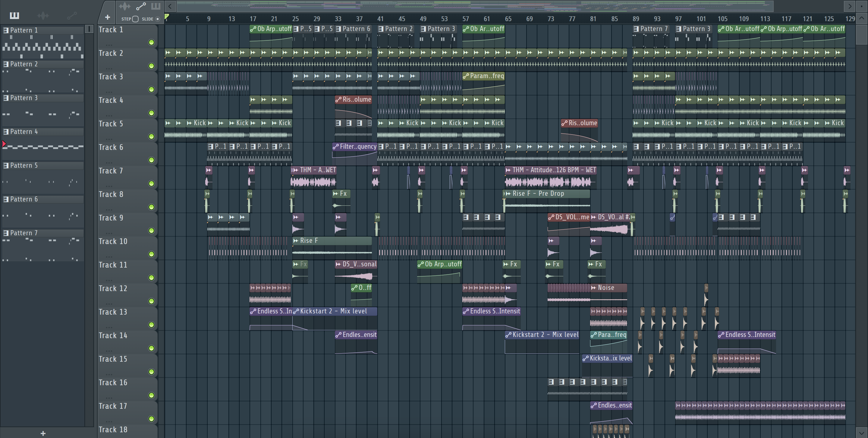This screenshot has height=438, width=868.
Task: Click the Track 18 header label
Action: 113,430
